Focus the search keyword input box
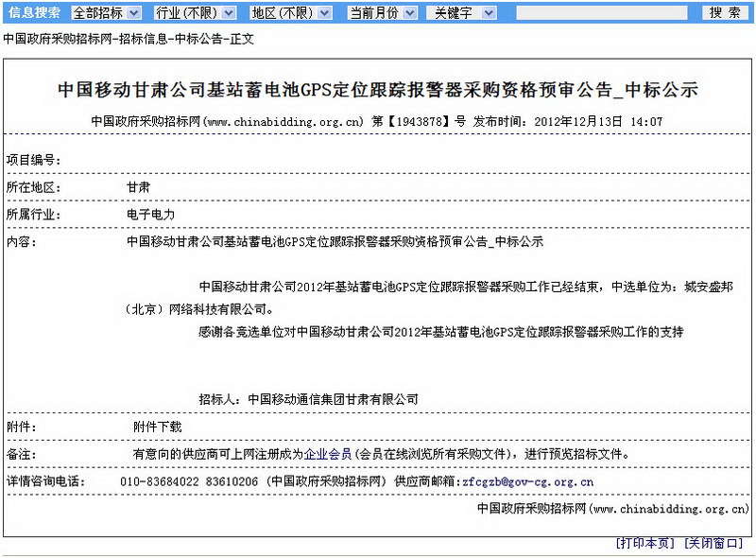The width and height of the screenshot is (756, 558). point(602,13)
